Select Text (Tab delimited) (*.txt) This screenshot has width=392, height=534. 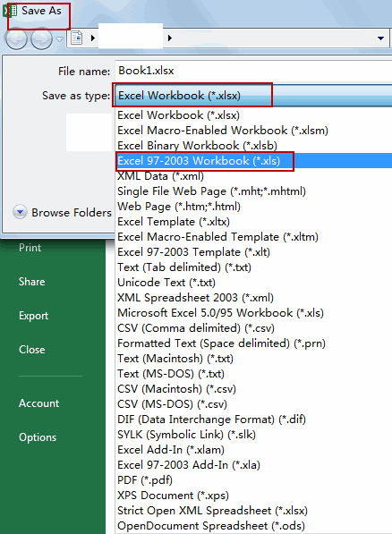[254, 267]
